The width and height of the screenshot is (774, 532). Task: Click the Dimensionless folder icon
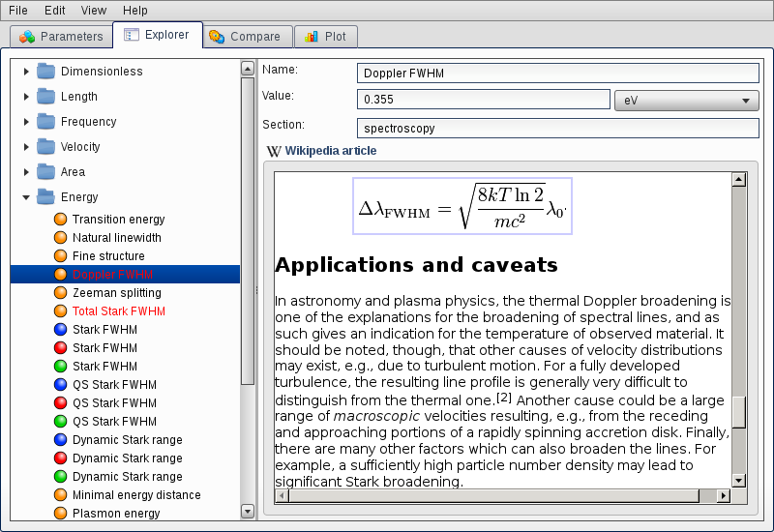click(45, 71)
